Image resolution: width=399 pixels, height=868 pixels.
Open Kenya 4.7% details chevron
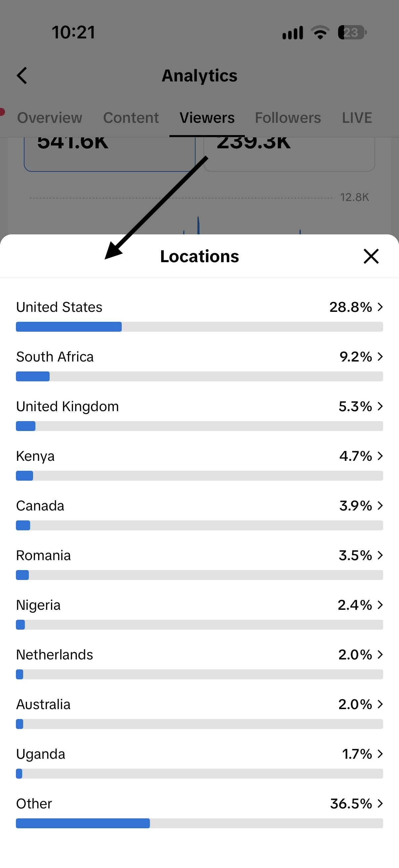coord(380,456)
